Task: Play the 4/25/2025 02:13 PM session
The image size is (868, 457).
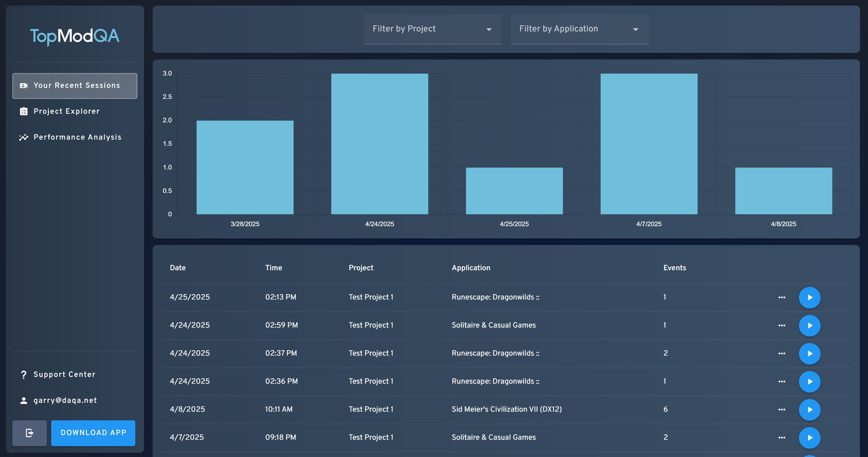Action: (x=809, y=297)
